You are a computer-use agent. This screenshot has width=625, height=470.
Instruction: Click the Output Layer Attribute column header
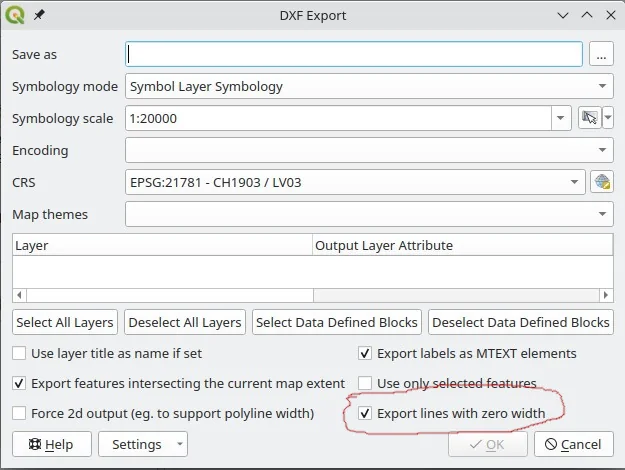pos(462,245)
